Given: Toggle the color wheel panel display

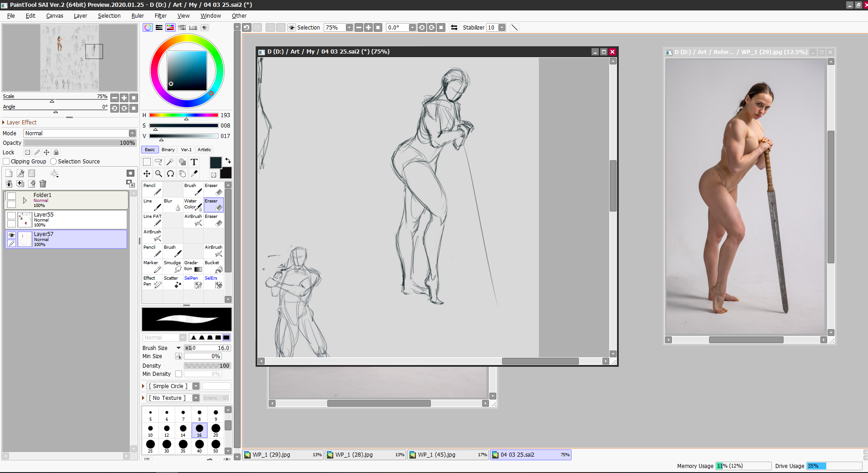Looking at the screenshot, I should coord(148,28).
